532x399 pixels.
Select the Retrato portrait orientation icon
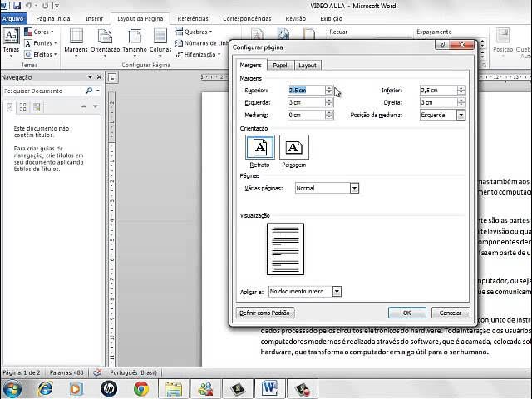[260, 147]
